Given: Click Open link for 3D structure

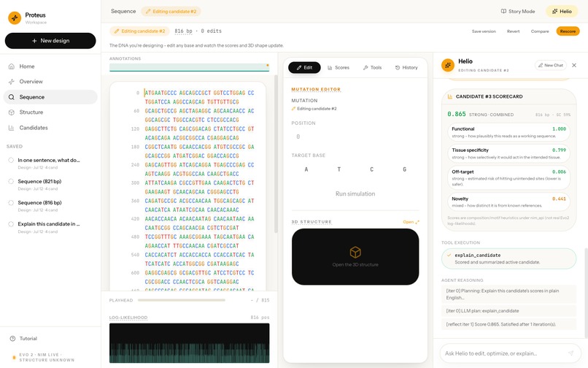Looking at the screenshot, I should (411, 222).
